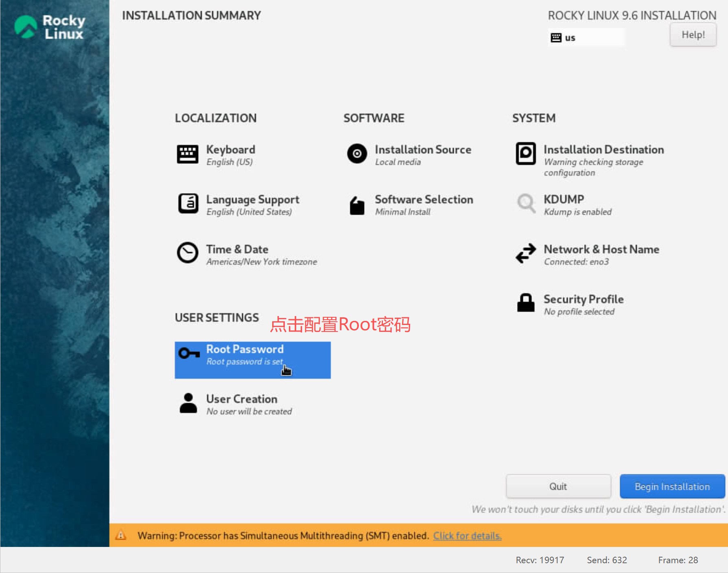Click the Time & Date clock icon
Image resolution: width=728 pixels, height=573 pixels.
pos(188,253)
